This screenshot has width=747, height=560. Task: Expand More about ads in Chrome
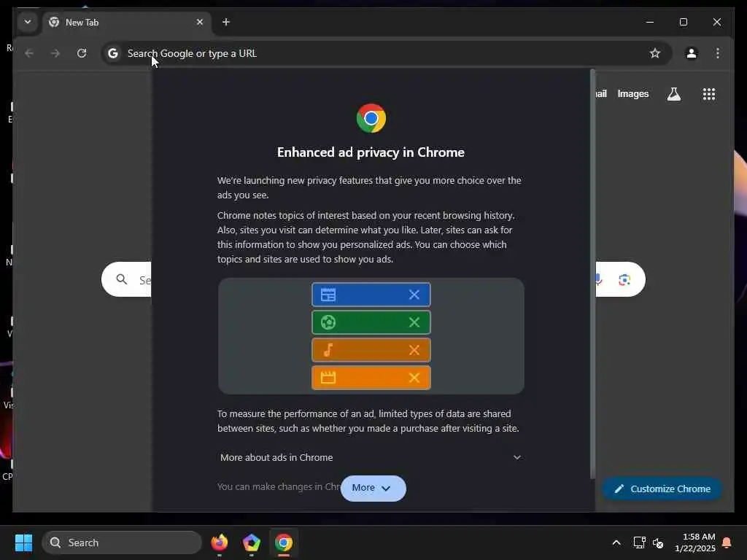click(x=371, y=457)
